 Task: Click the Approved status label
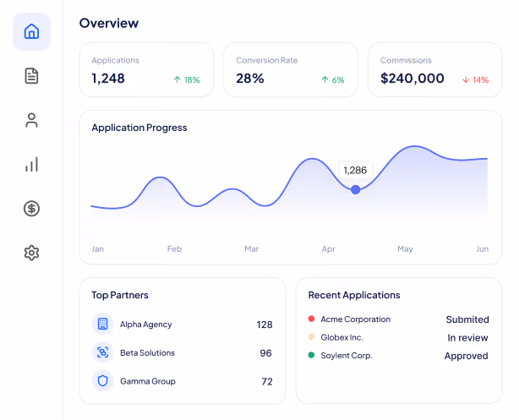tap(467, 356)
